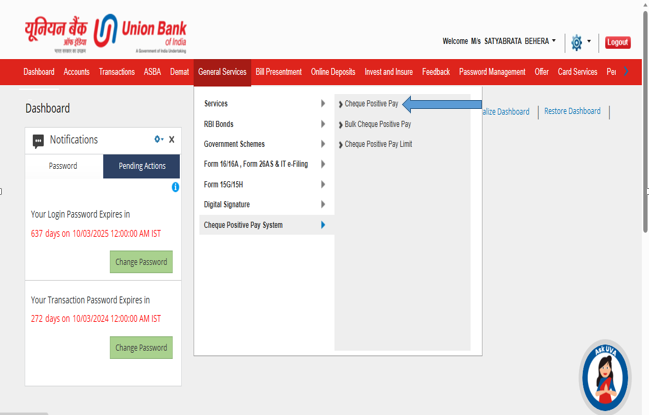
Task: Choose Bulk Cheque Positive Pay option
Action: 377,124
